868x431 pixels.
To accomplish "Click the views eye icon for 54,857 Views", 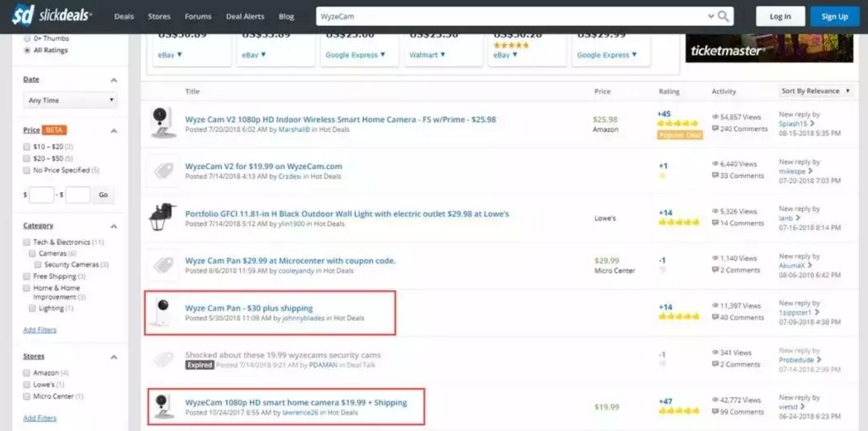I will (x=715, y=117).
